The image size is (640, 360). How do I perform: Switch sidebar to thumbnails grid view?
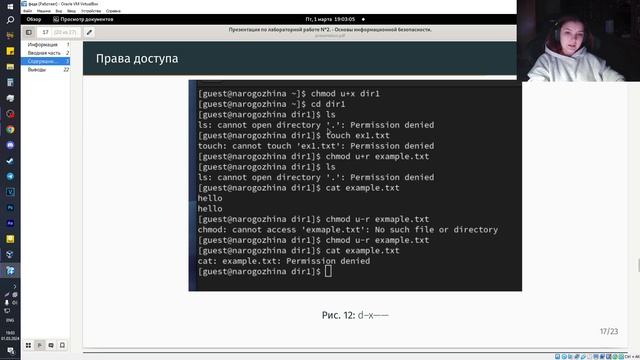click(x=28, y=345)
